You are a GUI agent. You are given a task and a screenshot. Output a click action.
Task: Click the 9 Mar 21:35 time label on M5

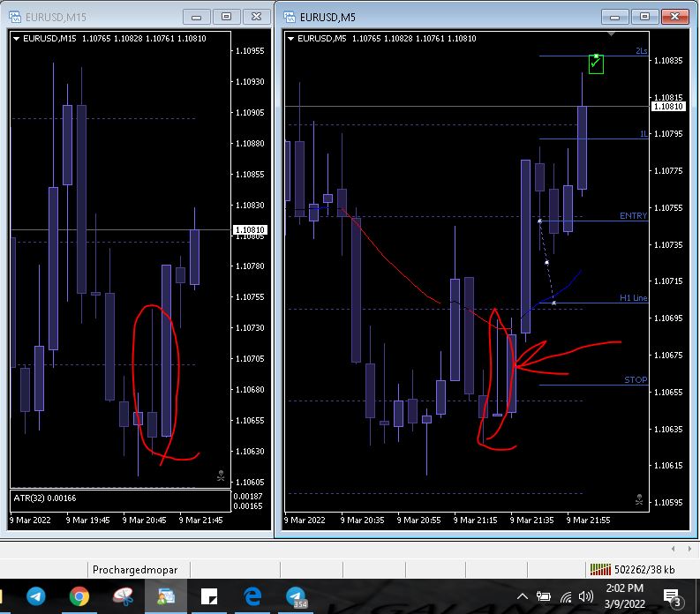tap(531, 520)
